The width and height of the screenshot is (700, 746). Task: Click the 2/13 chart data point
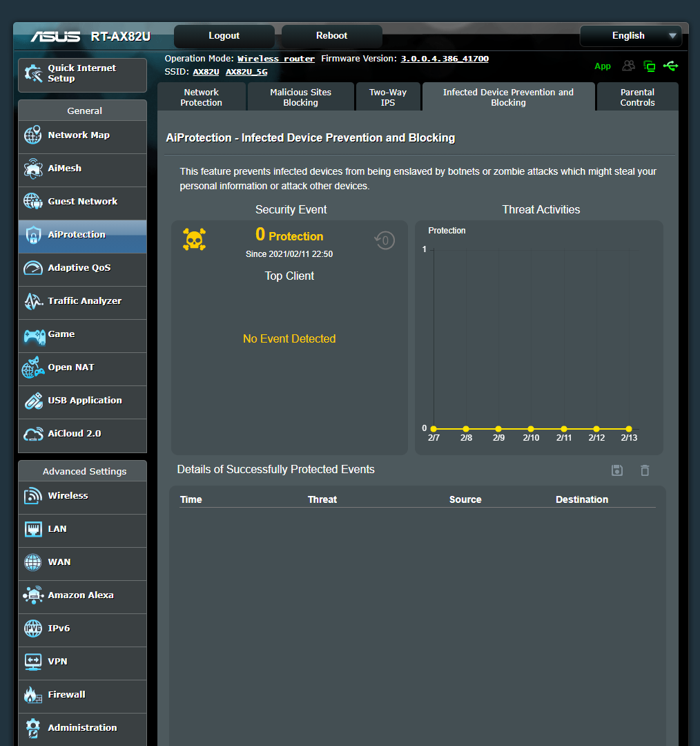point(629,429)
